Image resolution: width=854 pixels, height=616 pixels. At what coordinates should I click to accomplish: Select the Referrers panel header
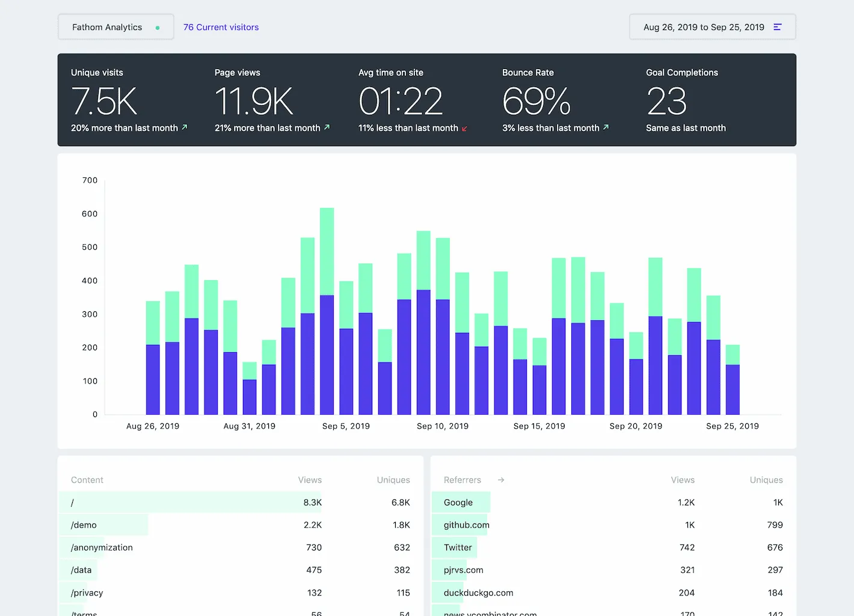pos(462,480)
